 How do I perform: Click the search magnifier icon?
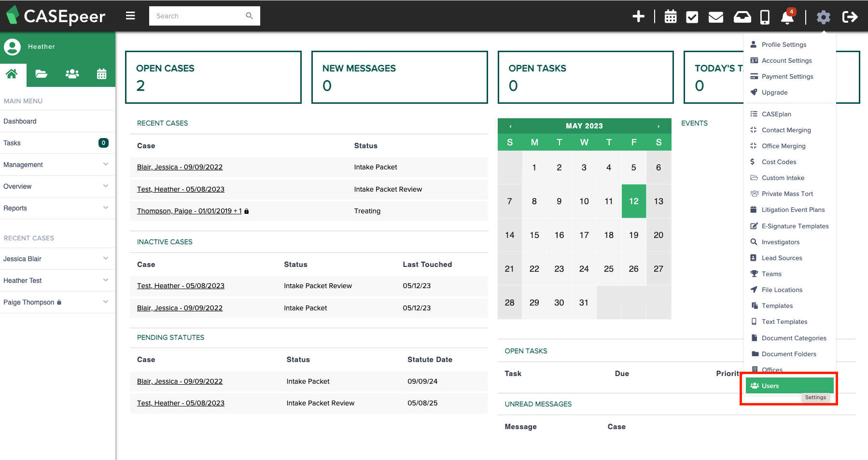tap(249, 16)
